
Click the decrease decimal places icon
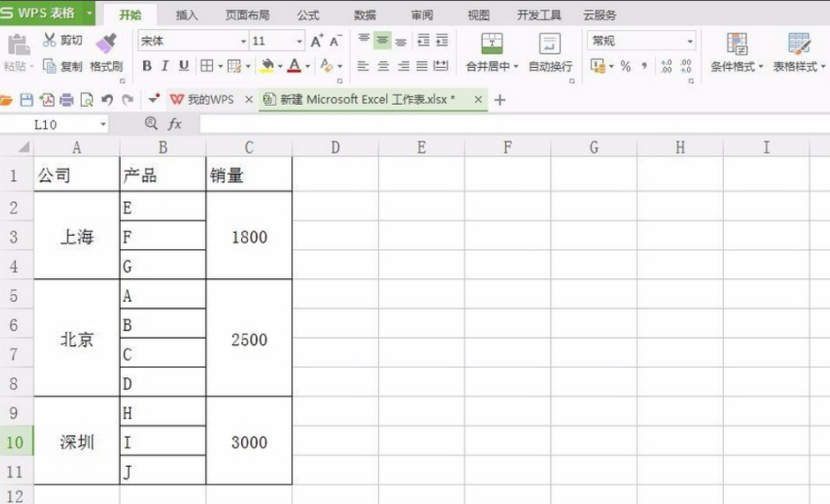(x=686, y=66)
